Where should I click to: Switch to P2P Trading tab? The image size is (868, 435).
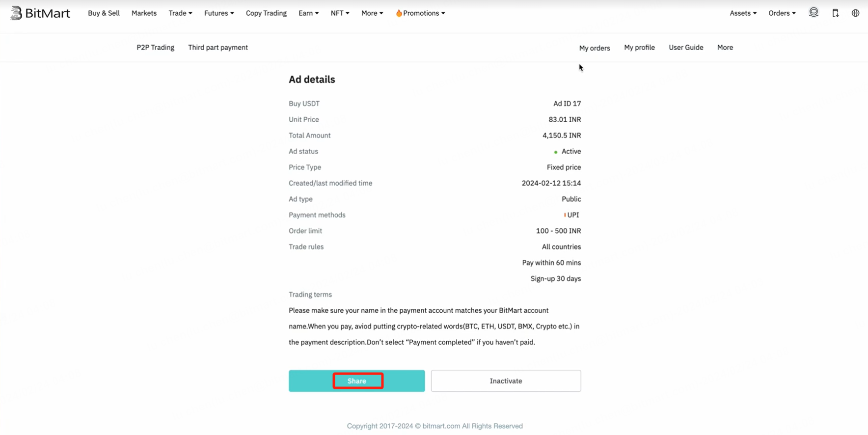(x=156, y=48)
